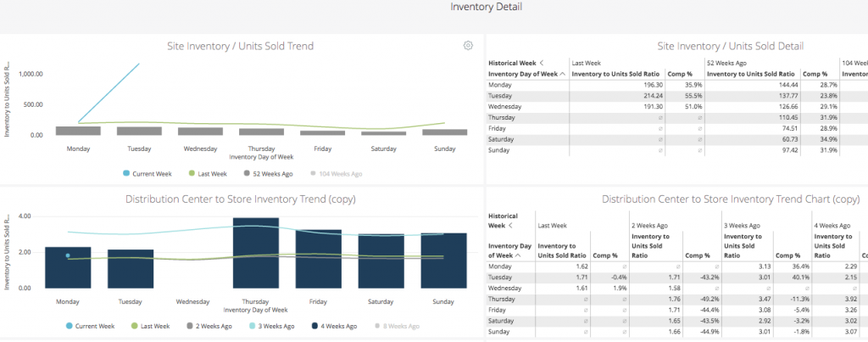Image resolution: width=868 pixels, height=342 pixels.
Task: Enable the 104 Weeks Ago legend series
Action: (x=336, y=173)
